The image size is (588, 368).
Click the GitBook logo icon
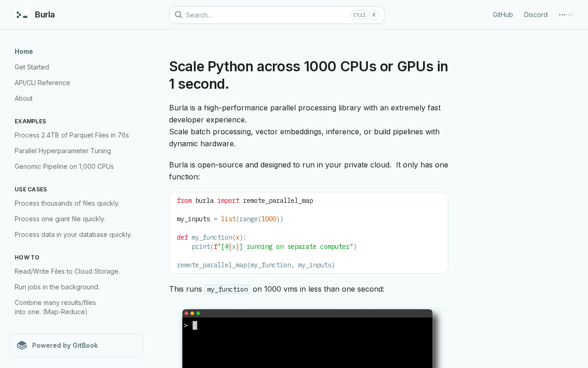(x=22, y=345)
